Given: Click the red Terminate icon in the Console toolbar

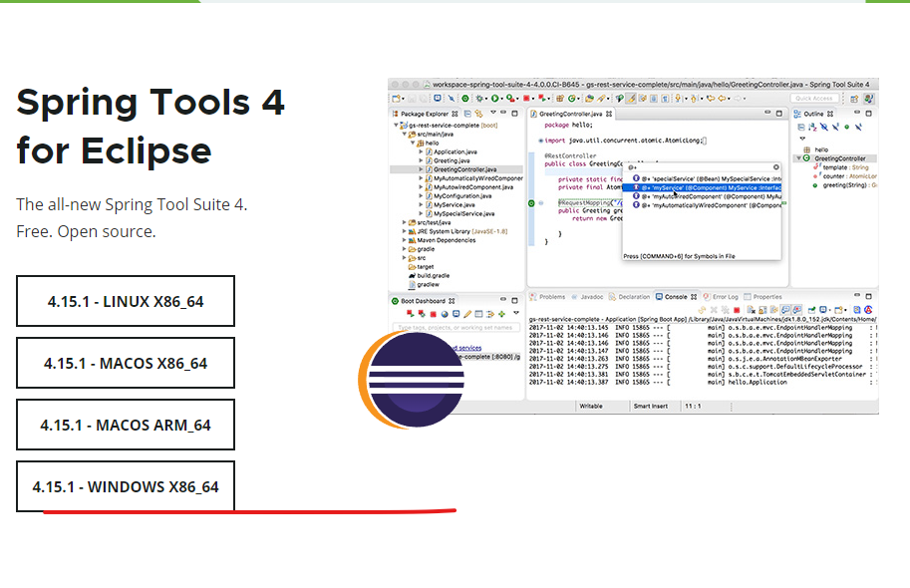Looking at the screenshot, I should pos(737,311).
